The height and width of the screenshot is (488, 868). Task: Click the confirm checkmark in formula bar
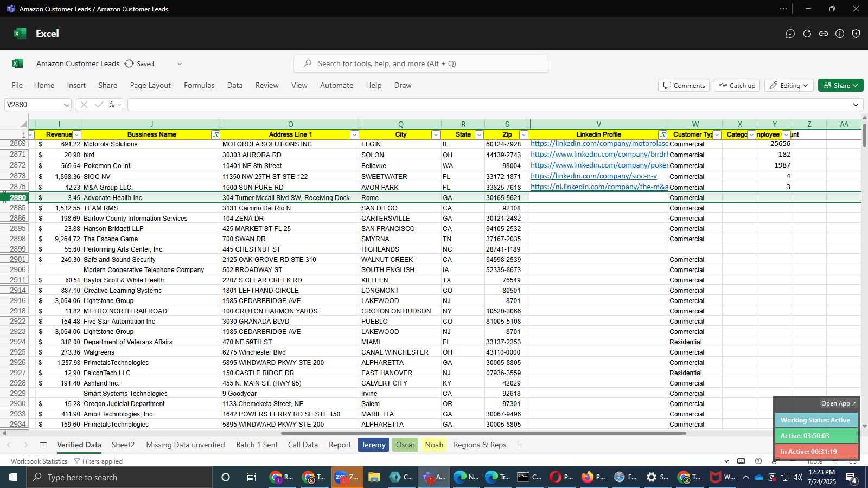pos(99,105)
